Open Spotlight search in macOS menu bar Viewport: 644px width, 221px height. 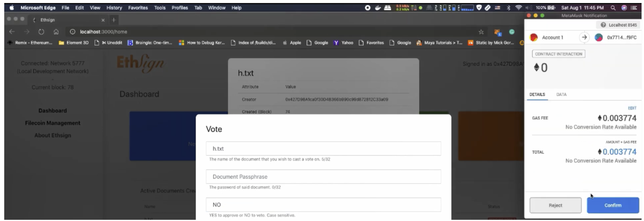click(x=613, y=8)
